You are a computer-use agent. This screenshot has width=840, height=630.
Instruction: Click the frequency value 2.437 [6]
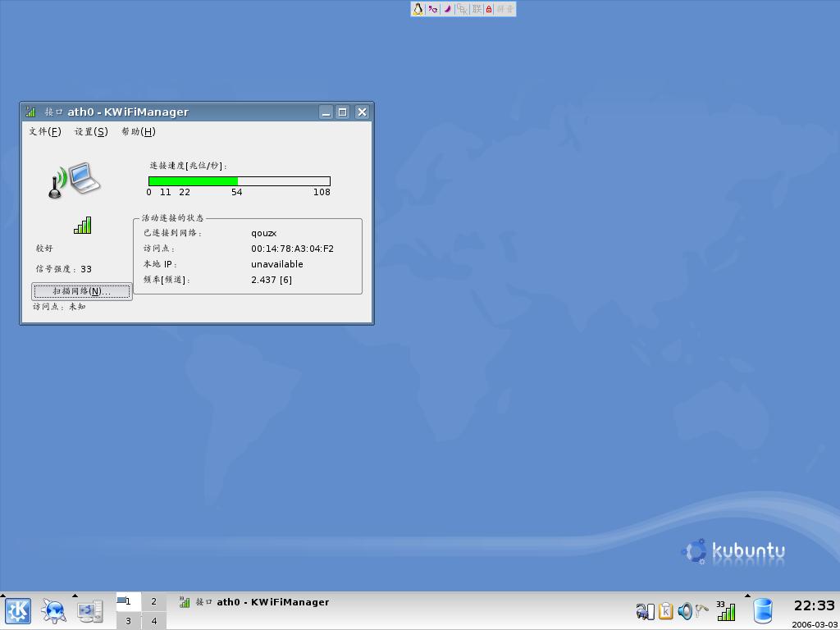coord(272,280)
